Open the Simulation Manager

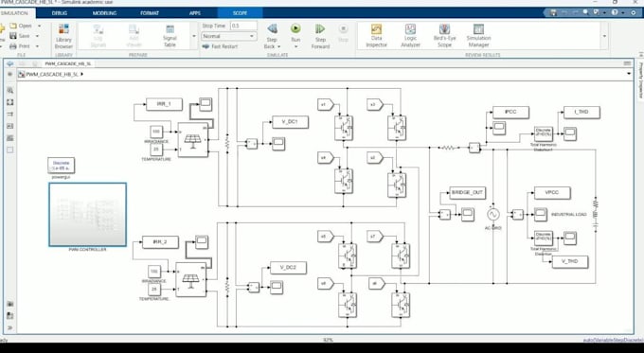point(478,35)
